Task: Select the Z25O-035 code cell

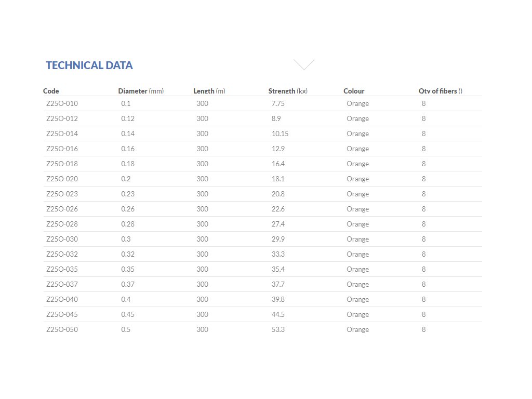Action: [x=62, y=269]
